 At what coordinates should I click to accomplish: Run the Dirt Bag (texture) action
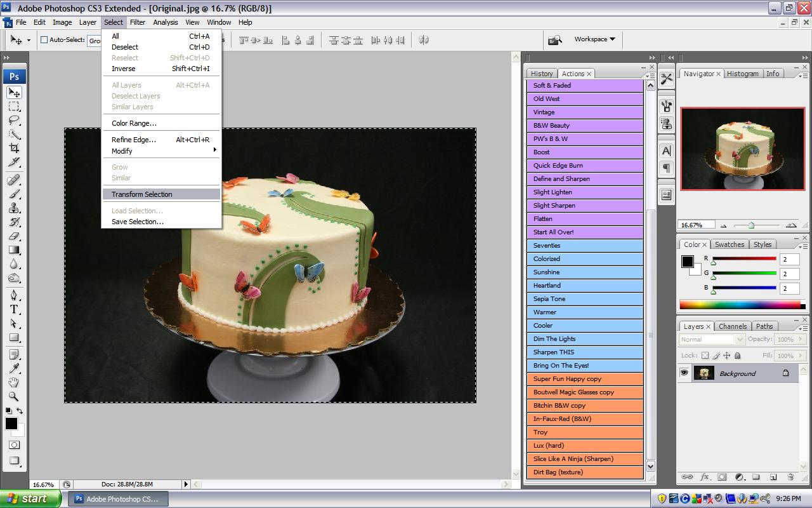pyautogui.click(x=585, y=472)
